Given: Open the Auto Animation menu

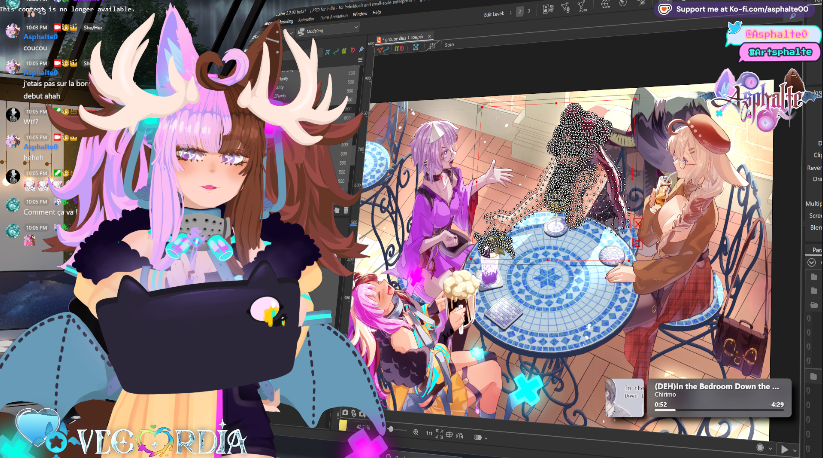Looking at the screenshot, I should click(334, 16).
